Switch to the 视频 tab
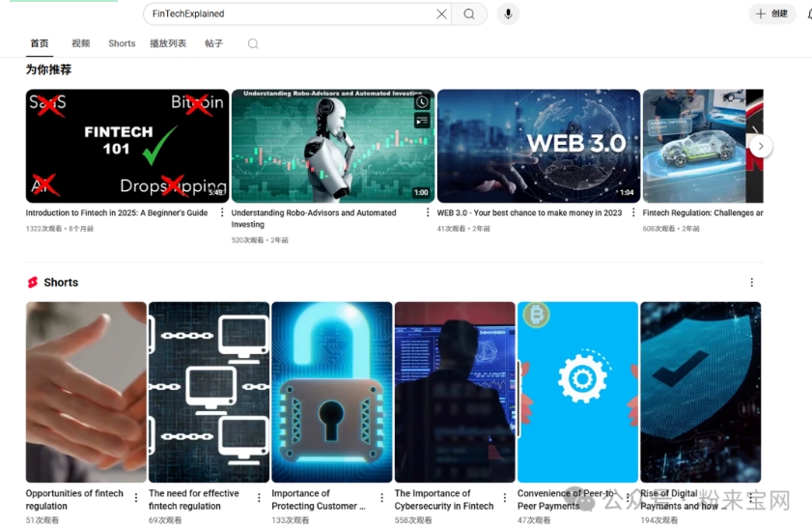 80,43
